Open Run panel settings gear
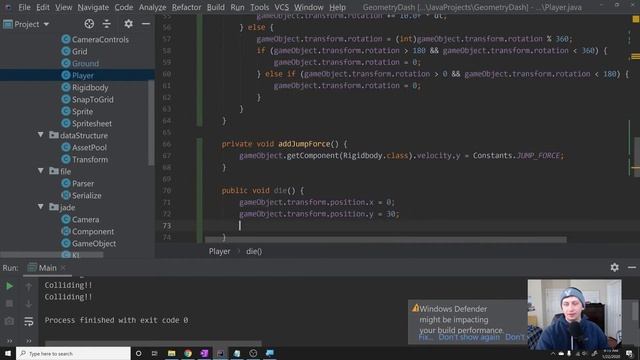Viewport: 640px width, 360px height. pos(614,267)
